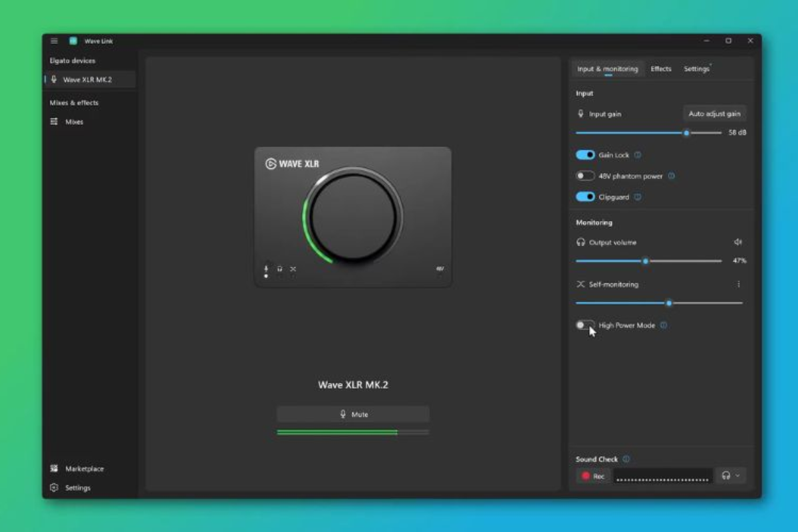Switch to the Input & monitoring tab
Image resolution: width=798 pixels, height=532 pixels.
point(607,69)
